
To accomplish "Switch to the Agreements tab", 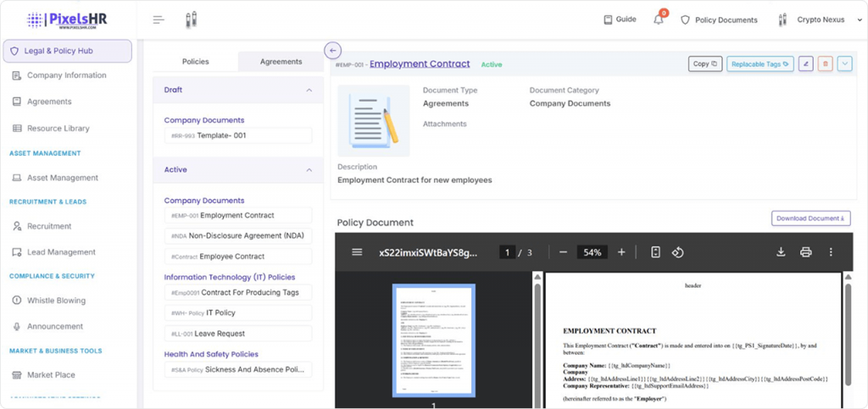I will (281, 61).
